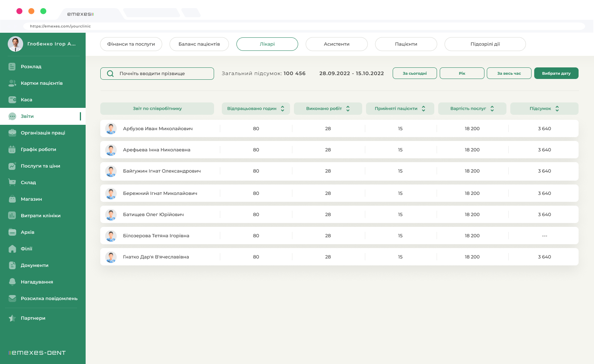This screenshot has height=364, width=594.
Task: Open Склад menu item label
Action: (x=28, y=183)
